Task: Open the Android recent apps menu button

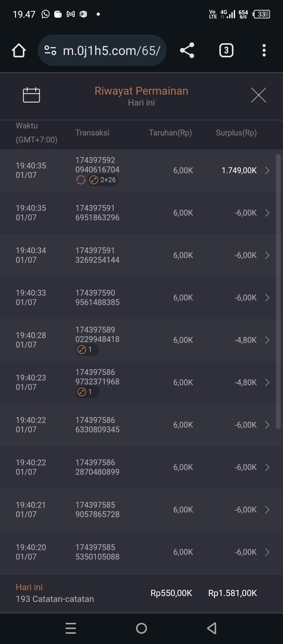Action: click(71, 628)
